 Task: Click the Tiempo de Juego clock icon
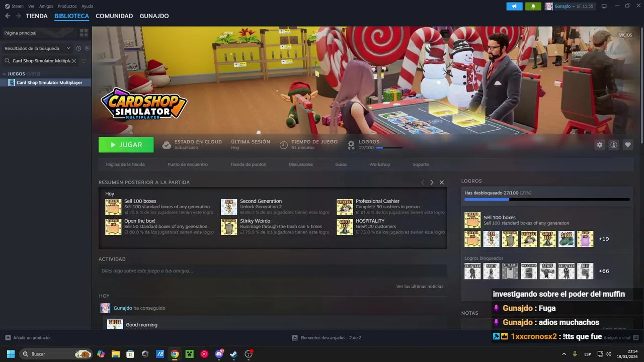click(284, 145)
